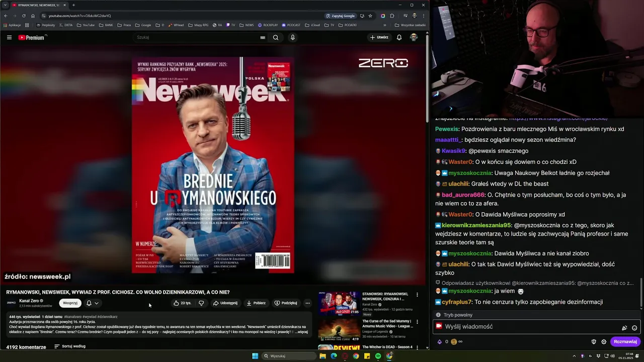Open the YouTube account avatar menu
Image resolution: width=644 pixels, height=362 pixels.
coord(414,37)
